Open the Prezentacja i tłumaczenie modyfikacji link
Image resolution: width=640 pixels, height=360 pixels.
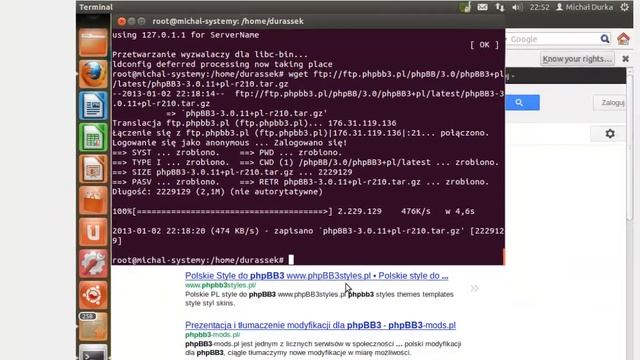(320, 325)
